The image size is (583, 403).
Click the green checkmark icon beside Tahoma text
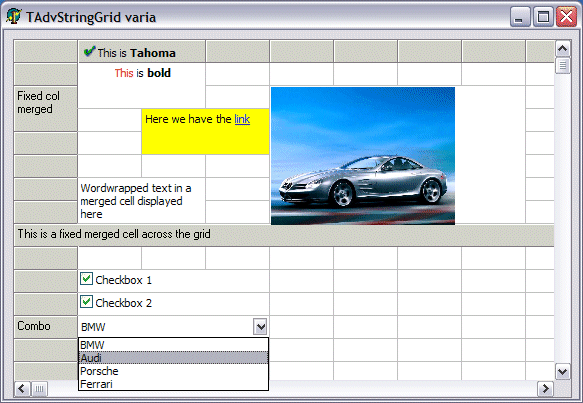(x=89, y=52)
